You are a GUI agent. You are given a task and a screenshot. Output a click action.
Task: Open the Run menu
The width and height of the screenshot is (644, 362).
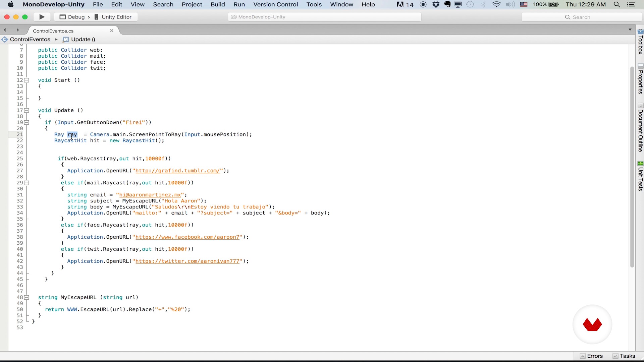click(x=239, y=4)
